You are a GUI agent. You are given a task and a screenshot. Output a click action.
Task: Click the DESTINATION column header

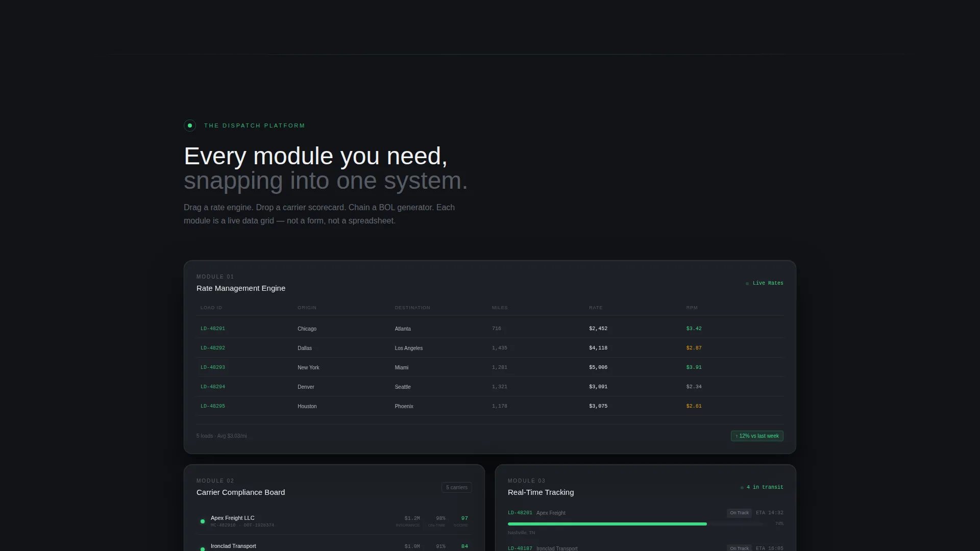412,308
